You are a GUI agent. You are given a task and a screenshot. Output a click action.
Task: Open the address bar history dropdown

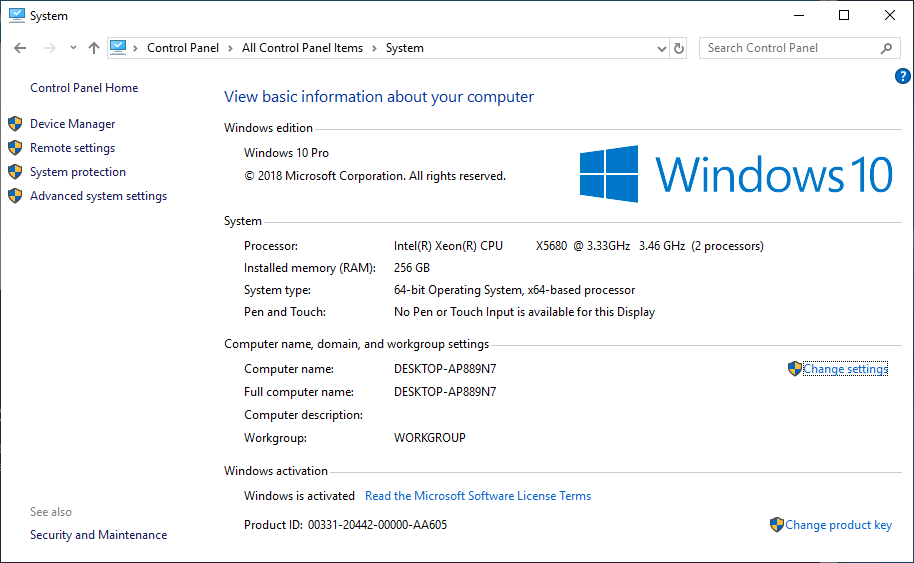point(662,48)
